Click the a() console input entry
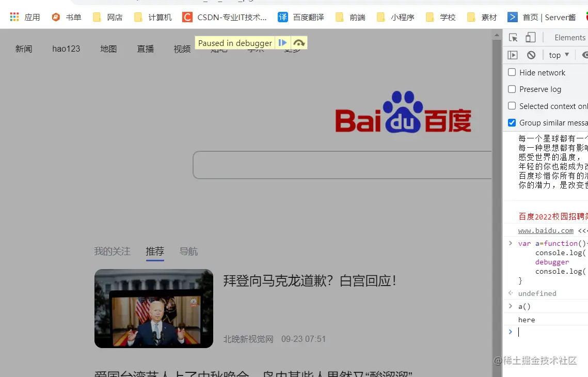The height and width of the screenshot is (377, 588). [525, 306]
